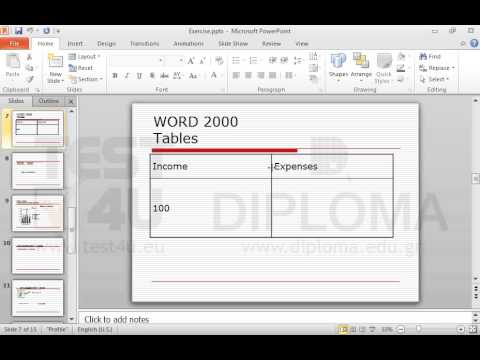Image resolution: width=480 pixels, height=360 pixels.
Task: Toggle Bold formatting
Action: tap(115, 76)
